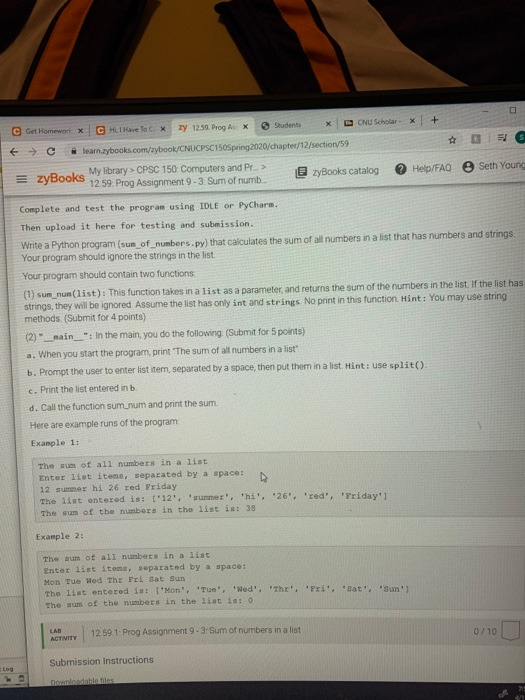Click 'Complete and test the program using IDLE or PyCharm.'
This screenshot has height=700, width=525.
pyautogui.click(x=149, y=207)
